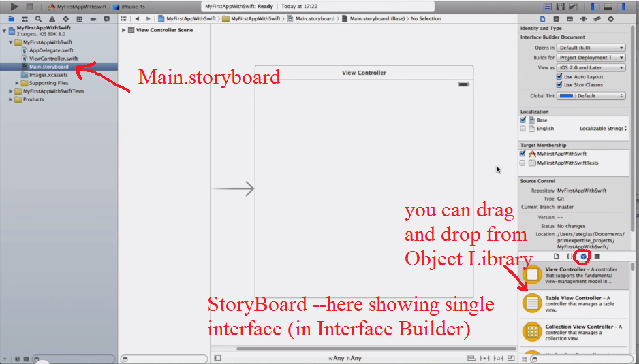This screenshot has width=639, height=364.
Task: Enable the English localization checkbox
Action: 523,128
